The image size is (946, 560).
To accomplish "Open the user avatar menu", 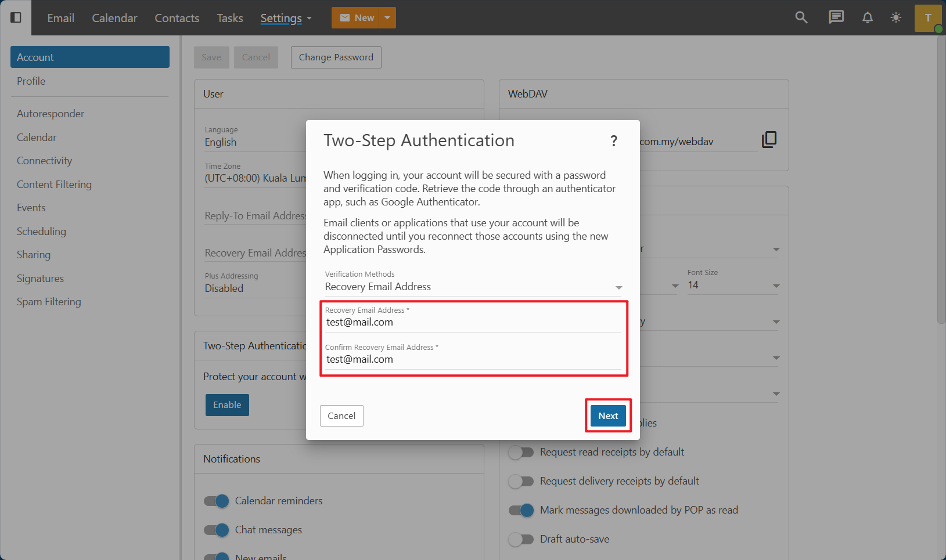I will [x=927, y=18].
